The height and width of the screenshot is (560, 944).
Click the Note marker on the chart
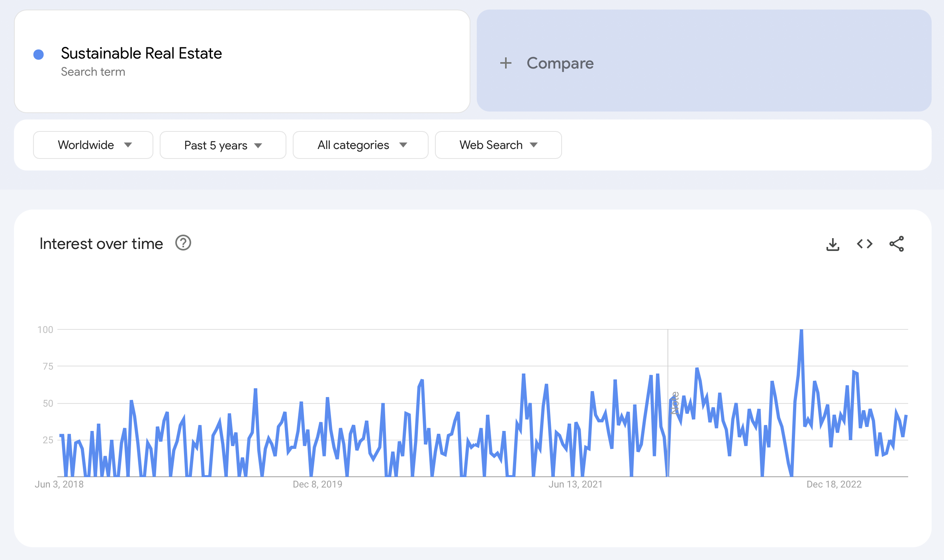[x=675, y=403]
